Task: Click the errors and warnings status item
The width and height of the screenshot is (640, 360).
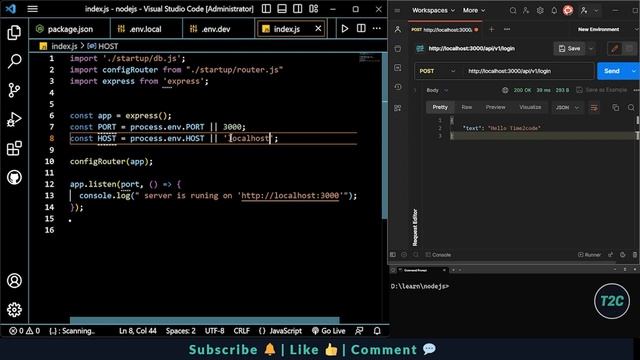Action: click(24, 331)
